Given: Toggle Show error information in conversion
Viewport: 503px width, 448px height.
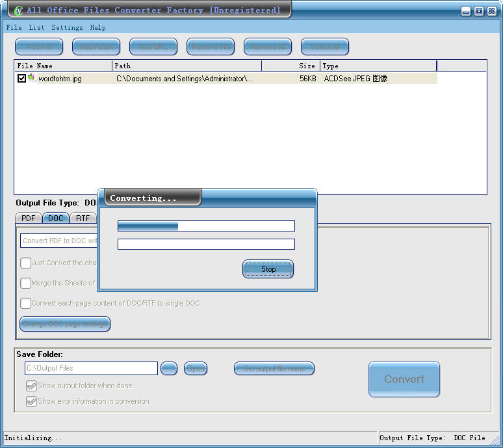Looking at the screenshot, I should tap(31, 401).
